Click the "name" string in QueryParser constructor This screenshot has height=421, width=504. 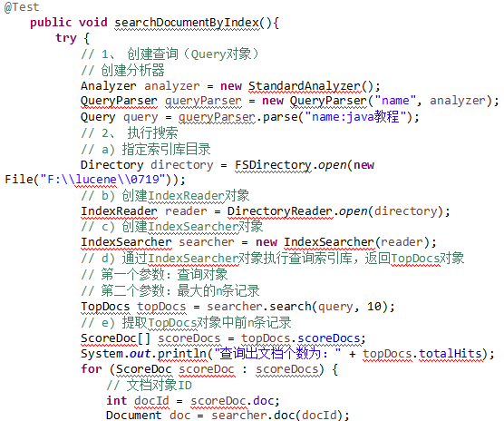tap(395, 101)
